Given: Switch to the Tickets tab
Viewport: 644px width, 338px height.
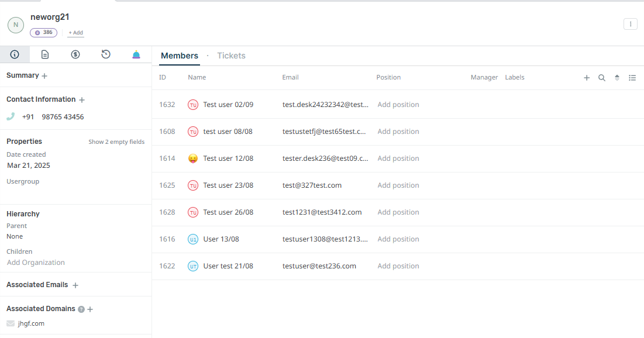Looking at the screenshot, I should coord(231,56).
